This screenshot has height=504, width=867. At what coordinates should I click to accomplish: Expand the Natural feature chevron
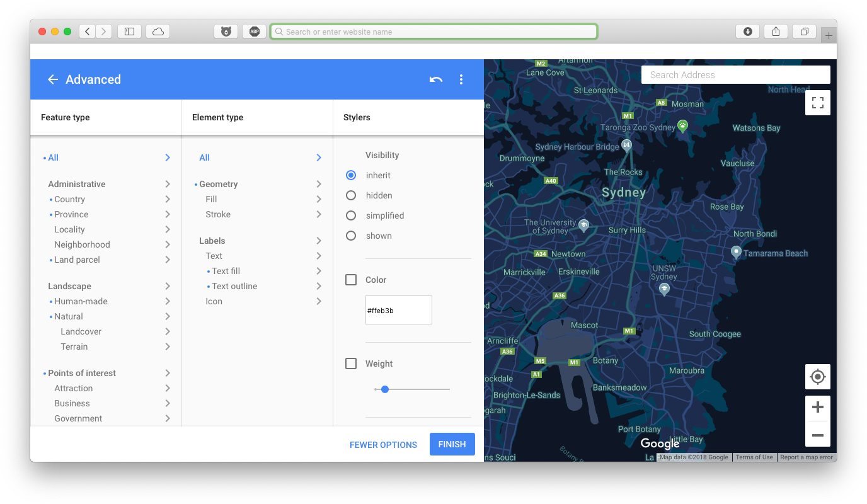pyautogui.click(x=168, y=316)
